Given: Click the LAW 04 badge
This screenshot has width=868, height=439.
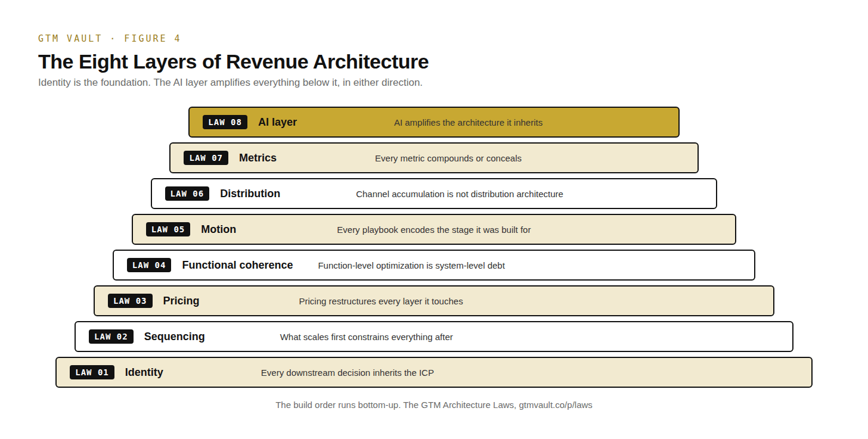Looking at the screenshot, I should pos(149,265).
